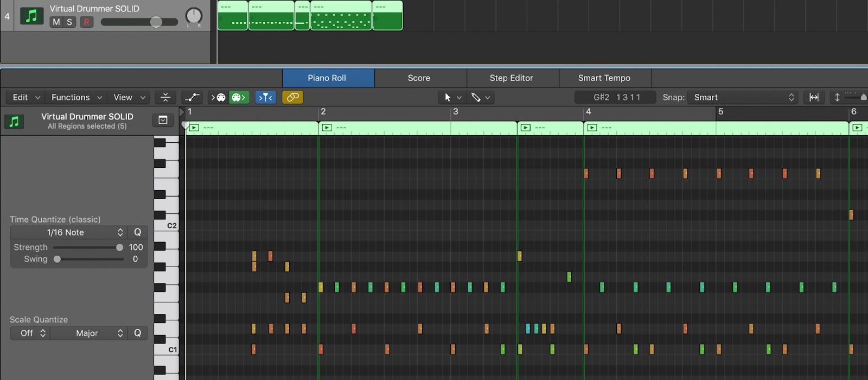
Task: Open Command-click tool menu chevron
Action: pos(488,98)
